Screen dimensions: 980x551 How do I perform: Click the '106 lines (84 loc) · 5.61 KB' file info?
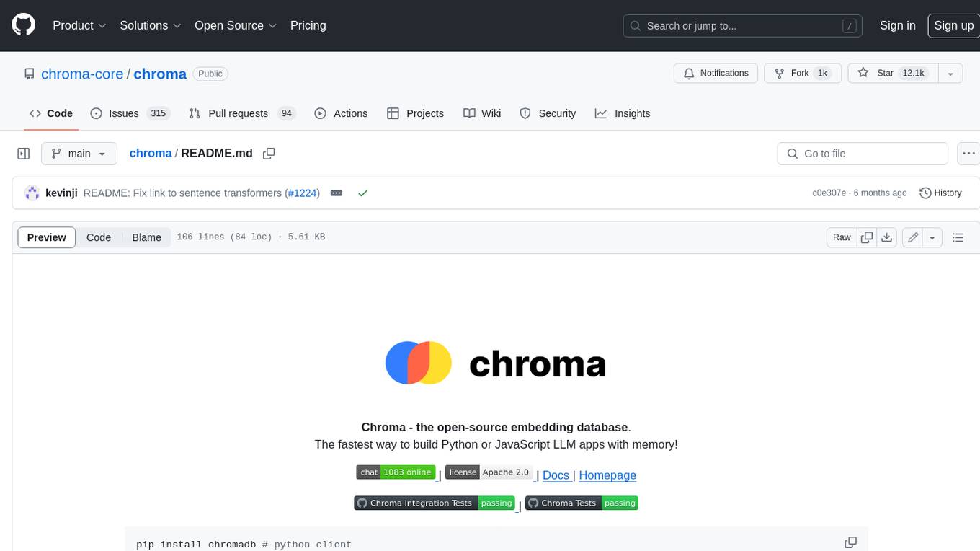251,237
